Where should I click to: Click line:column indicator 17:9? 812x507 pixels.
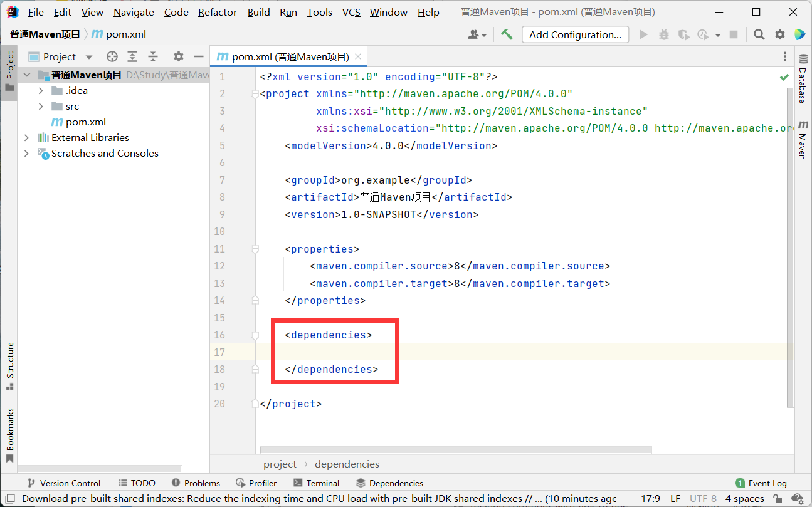click(x=650, y=499)
